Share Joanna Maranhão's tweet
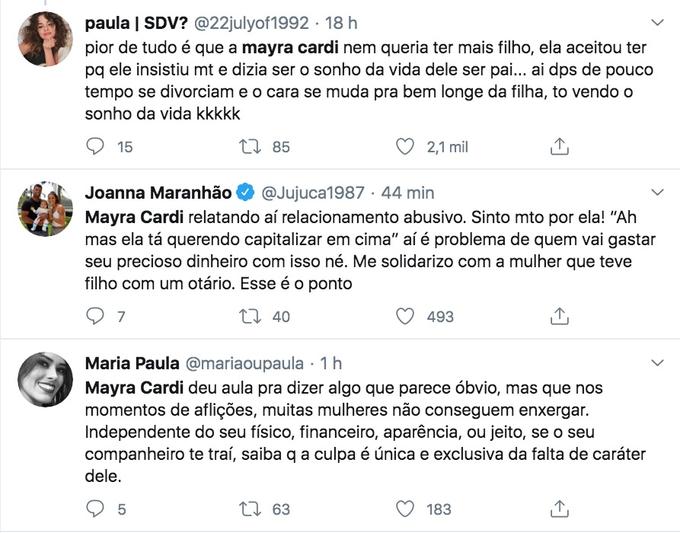Viewport: 680px width, 533px height. coord(560,317)
